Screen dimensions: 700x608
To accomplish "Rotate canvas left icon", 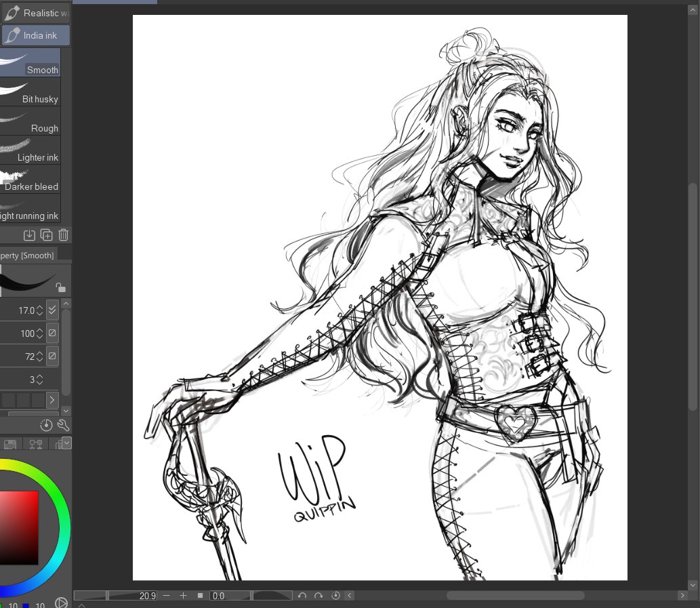I will 302,596.
